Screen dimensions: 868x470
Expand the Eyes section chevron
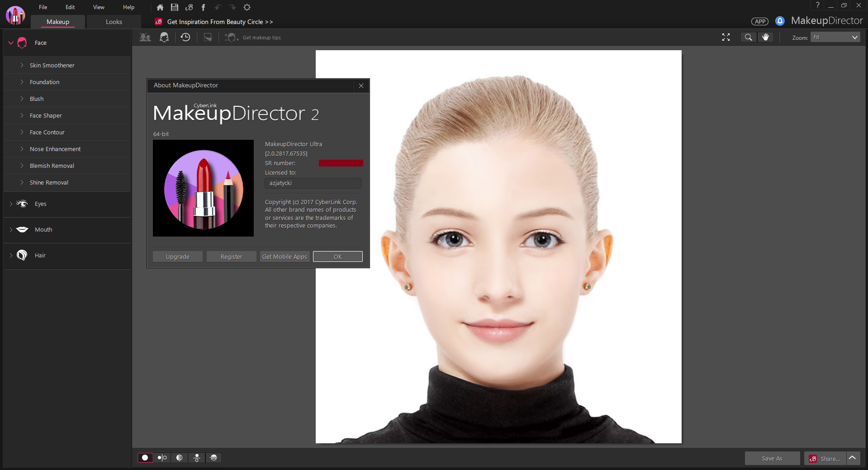[11, 204]
